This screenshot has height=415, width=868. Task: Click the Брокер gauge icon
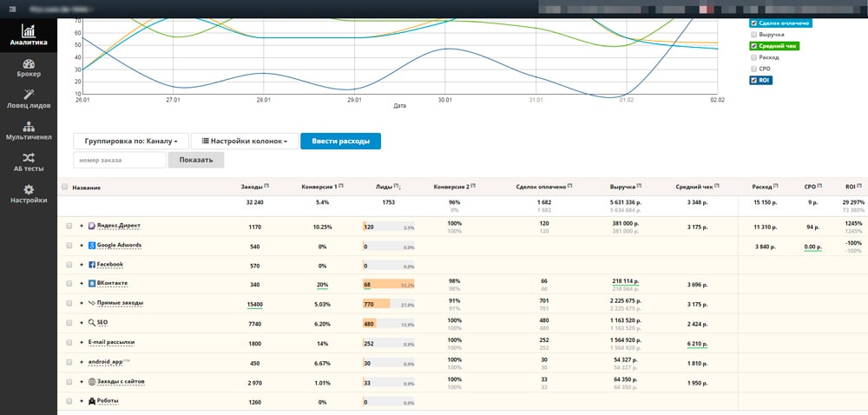[29, 64]
